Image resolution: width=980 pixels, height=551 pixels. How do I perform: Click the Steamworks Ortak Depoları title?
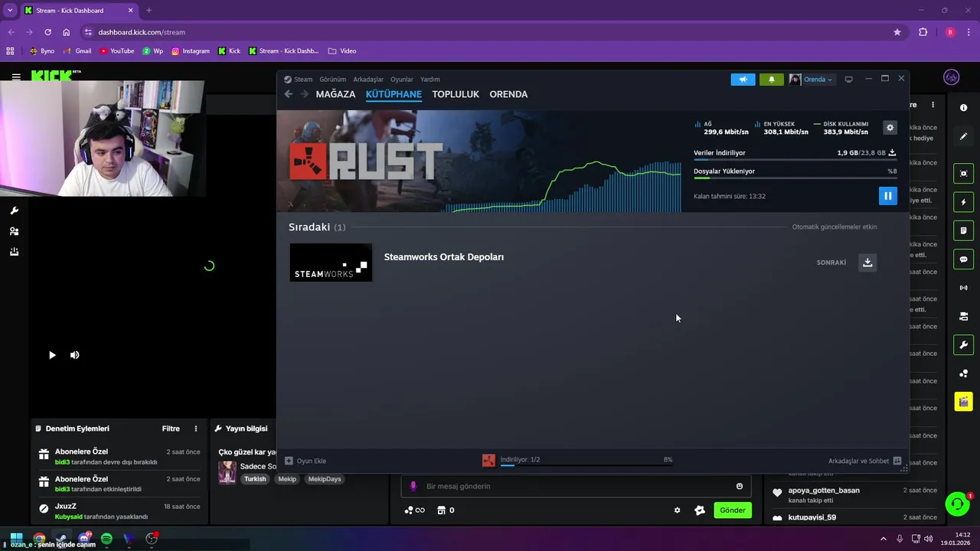coord(444,257)
